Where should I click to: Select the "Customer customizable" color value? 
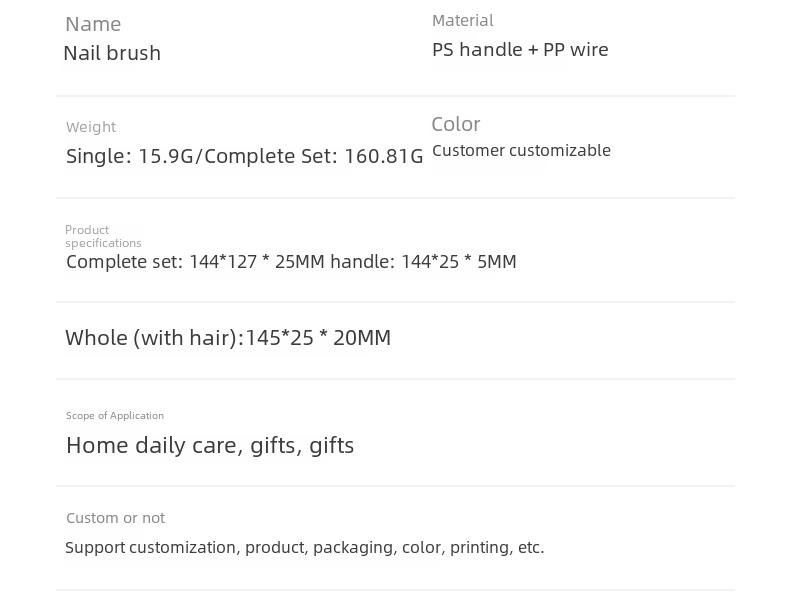click(x=521, y=151)
